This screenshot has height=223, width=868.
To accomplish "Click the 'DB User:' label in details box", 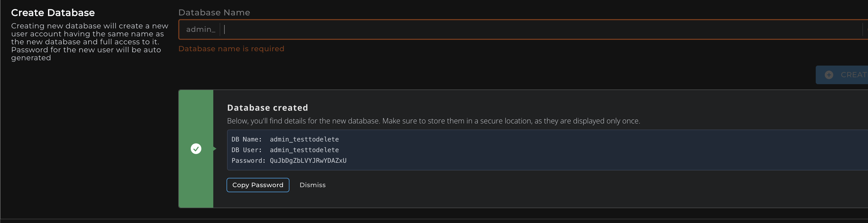I will pos(246,150).
